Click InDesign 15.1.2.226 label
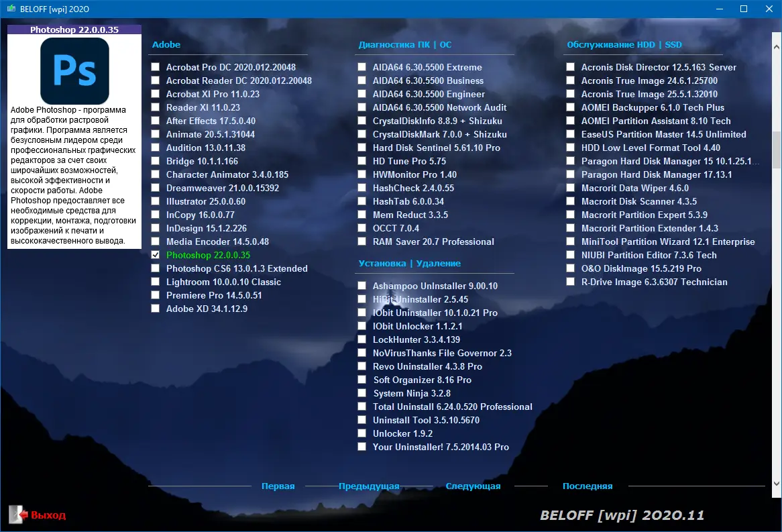782x532 pixels. click(x=207, y=228)
